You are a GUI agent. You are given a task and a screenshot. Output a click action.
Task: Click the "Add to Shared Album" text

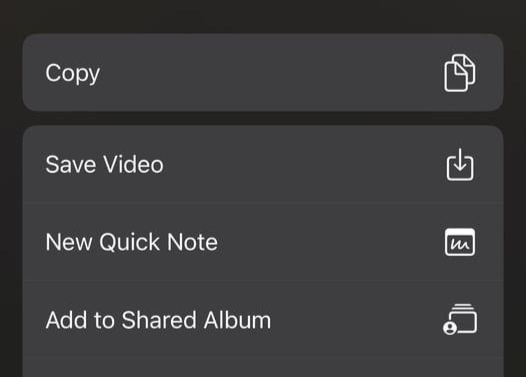[x=158, y=320]
